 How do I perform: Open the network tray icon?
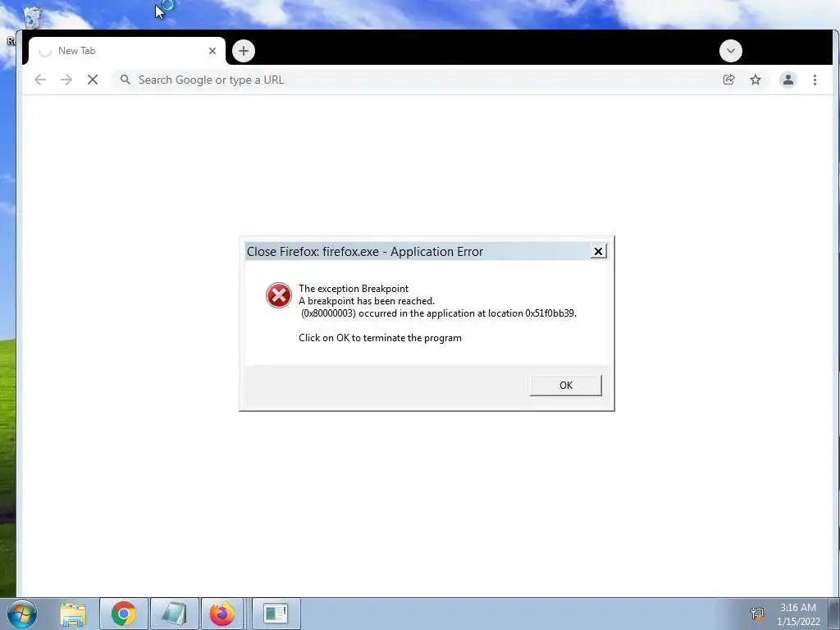pyautogui.click(x=757, y=614)
